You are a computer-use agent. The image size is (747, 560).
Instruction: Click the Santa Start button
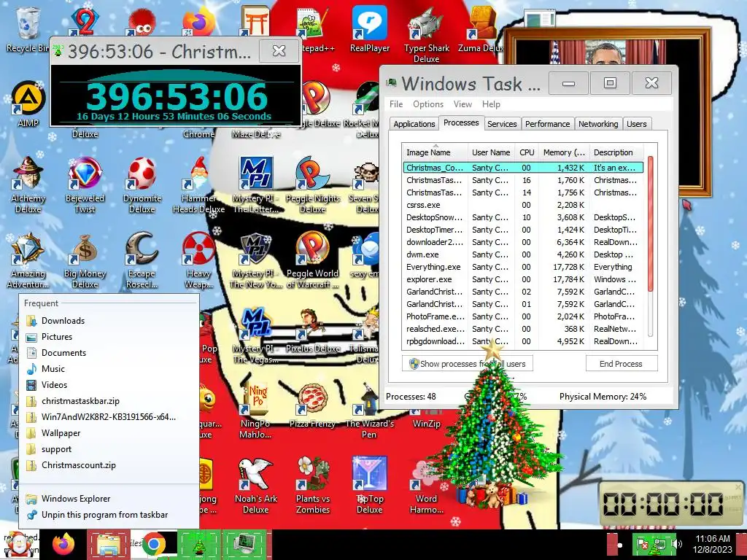[19, 543]
